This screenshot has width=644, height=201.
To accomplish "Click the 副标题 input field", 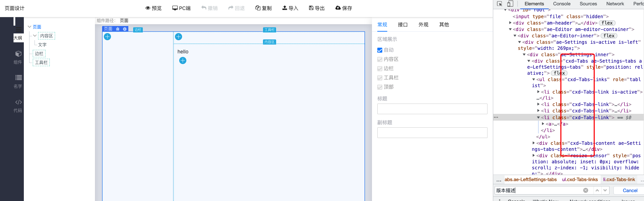I will [x=432, y=133].
